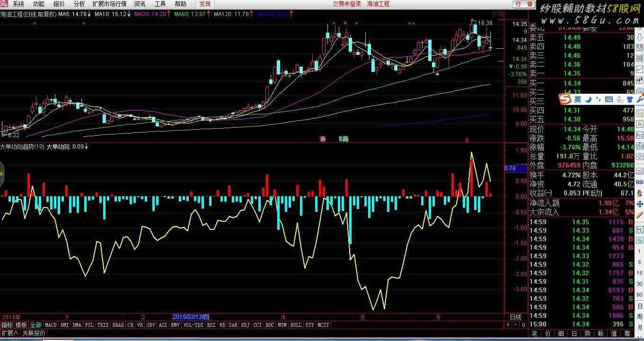
Task: Select the DMA indicator
Action: click(77, 325)
